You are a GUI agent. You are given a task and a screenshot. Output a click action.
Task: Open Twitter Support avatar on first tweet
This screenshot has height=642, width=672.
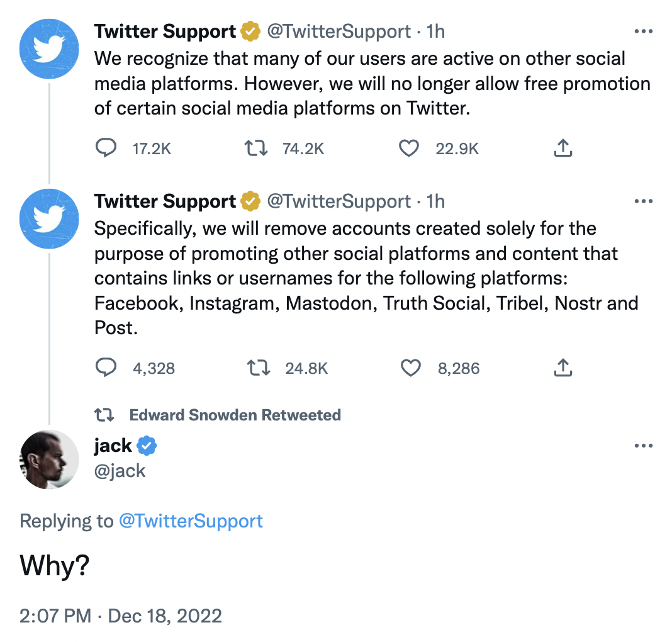pyautogui.click(x=49, y=49)
